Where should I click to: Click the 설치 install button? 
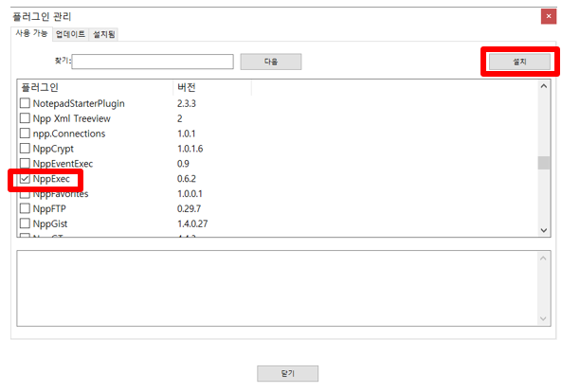point(519,62)
